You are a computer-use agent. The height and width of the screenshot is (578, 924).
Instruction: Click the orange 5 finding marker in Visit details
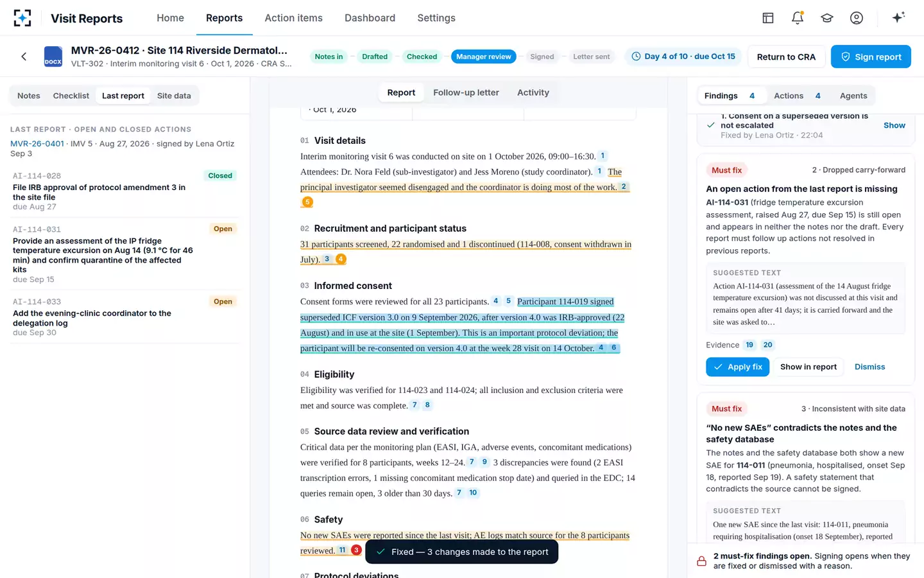pyautogui.click(x=307, y=202)
